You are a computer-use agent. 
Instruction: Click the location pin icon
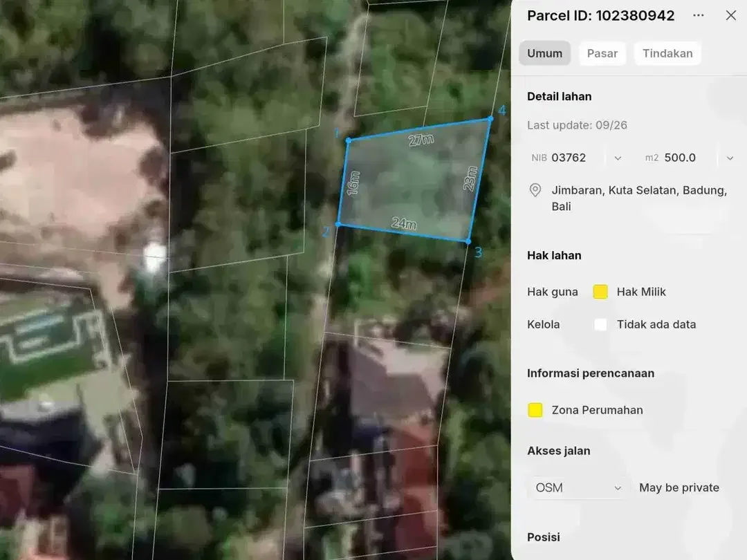pos(535,190)
